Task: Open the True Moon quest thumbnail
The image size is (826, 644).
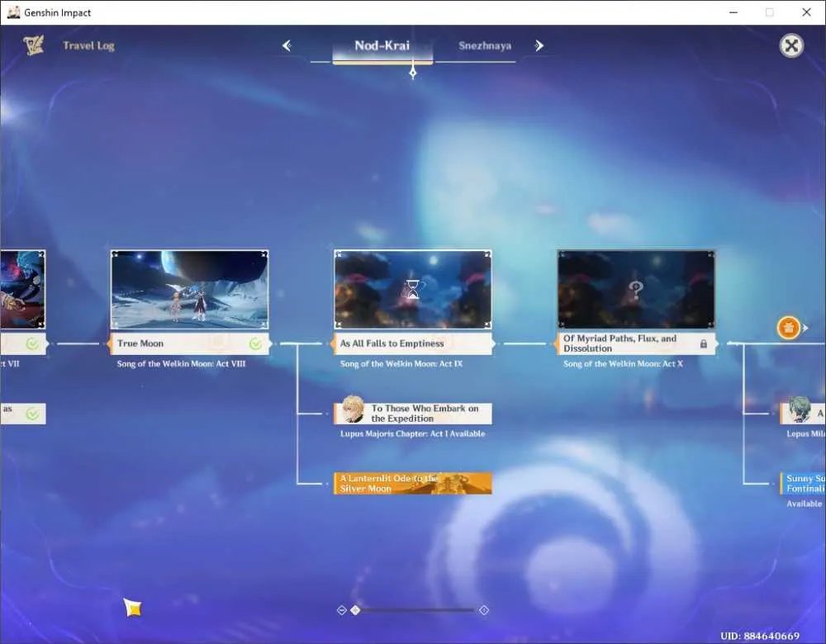Action: tap(190, 290)
